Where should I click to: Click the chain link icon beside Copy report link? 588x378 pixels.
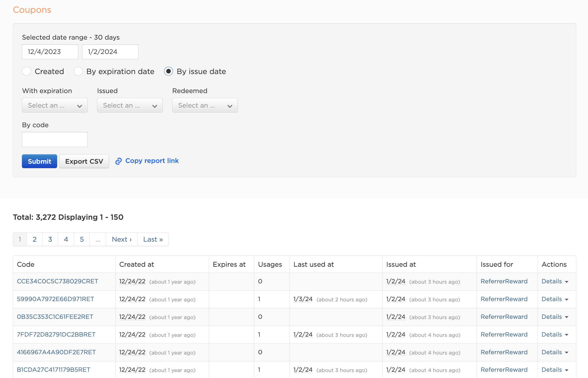point(118,161)
